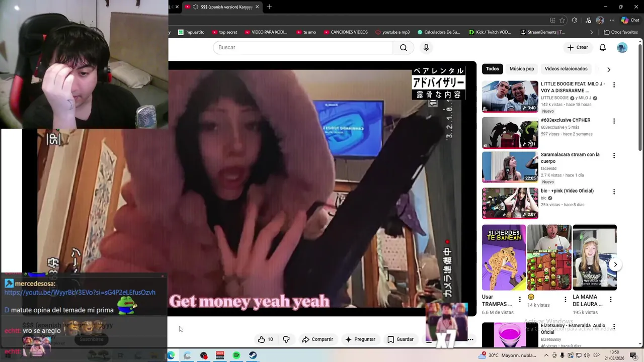
Task: Open LITTLE BOOGIE video thumbnail
Action: point(510,97)
